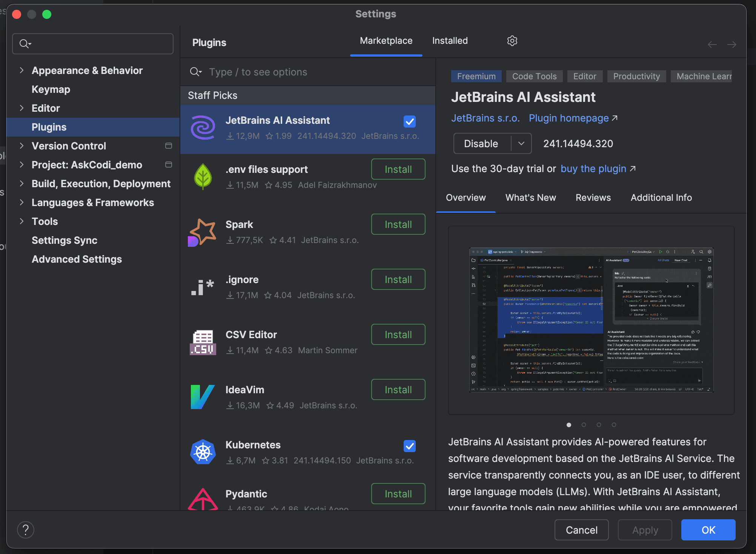Uncheck the Kubernetes plugin checkbox
This screenshot has width=756, height=554.
pos(410,446)
